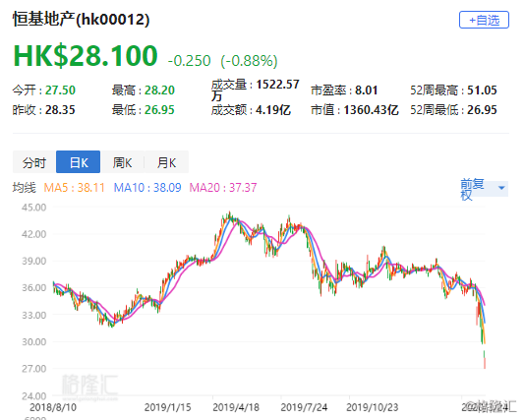
Task: Click the 27.00 y-axis label
Action: click(x=34, y=369)
